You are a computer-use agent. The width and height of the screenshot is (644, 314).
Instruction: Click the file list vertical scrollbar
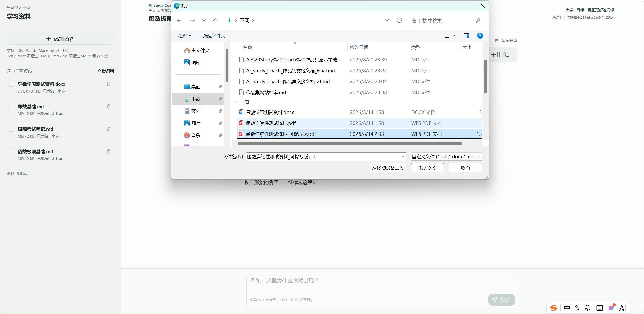486,77
